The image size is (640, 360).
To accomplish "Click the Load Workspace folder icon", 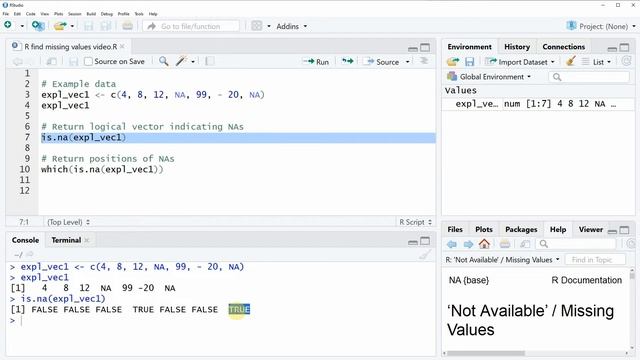I will (453, 62).
